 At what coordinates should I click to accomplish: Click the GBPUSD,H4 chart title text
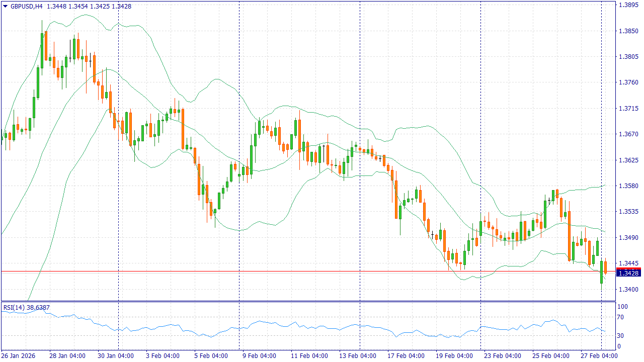click(26, 7)
